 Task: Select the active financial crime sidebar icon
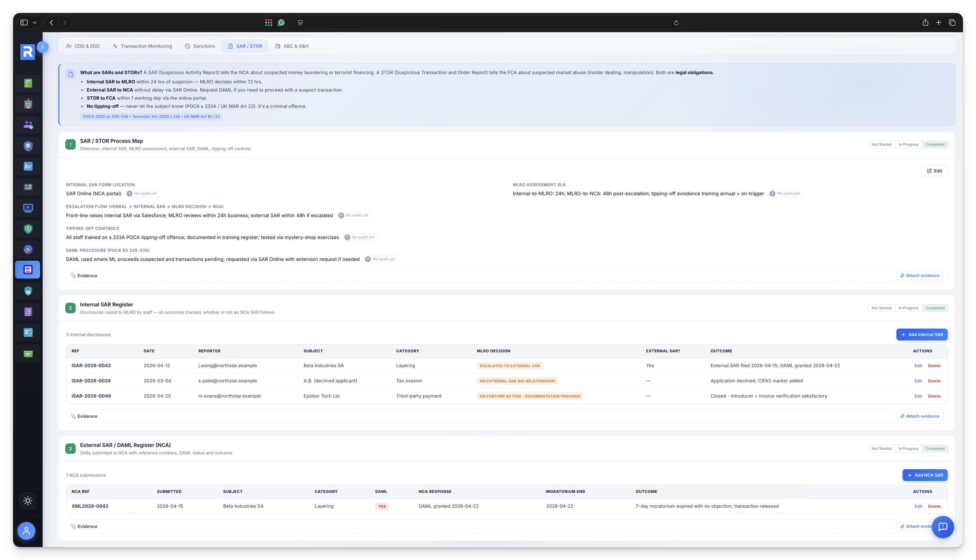click(28, 270)
